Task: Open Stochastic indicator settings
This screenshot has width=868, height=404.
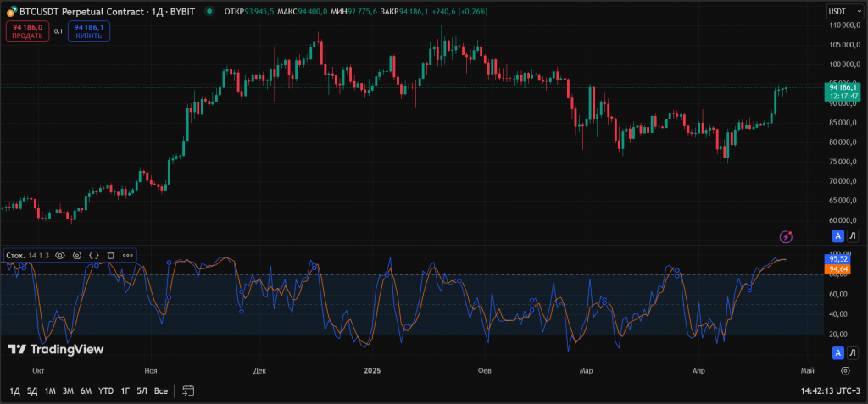Action: click(x=77, y=255)
